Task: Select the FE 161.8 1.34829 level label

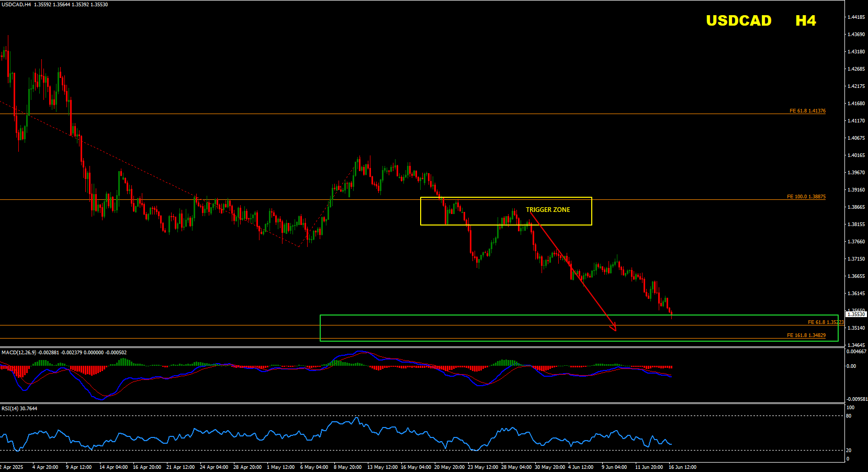Action: 806,335
